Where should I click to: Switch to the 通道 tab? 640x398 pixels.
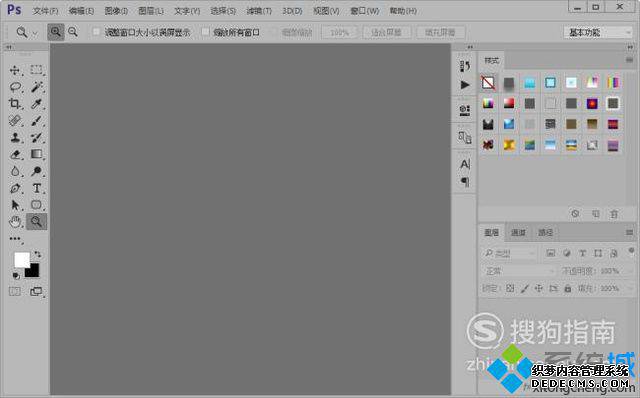(518, 233)
